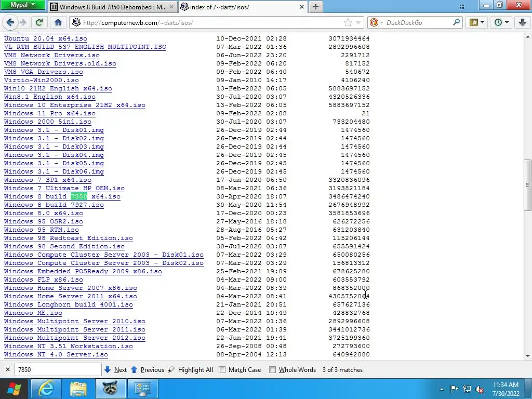Open Virtio-Win2000.iso link
The width and height of the screenshot is (532, 399).
[42, 80]
